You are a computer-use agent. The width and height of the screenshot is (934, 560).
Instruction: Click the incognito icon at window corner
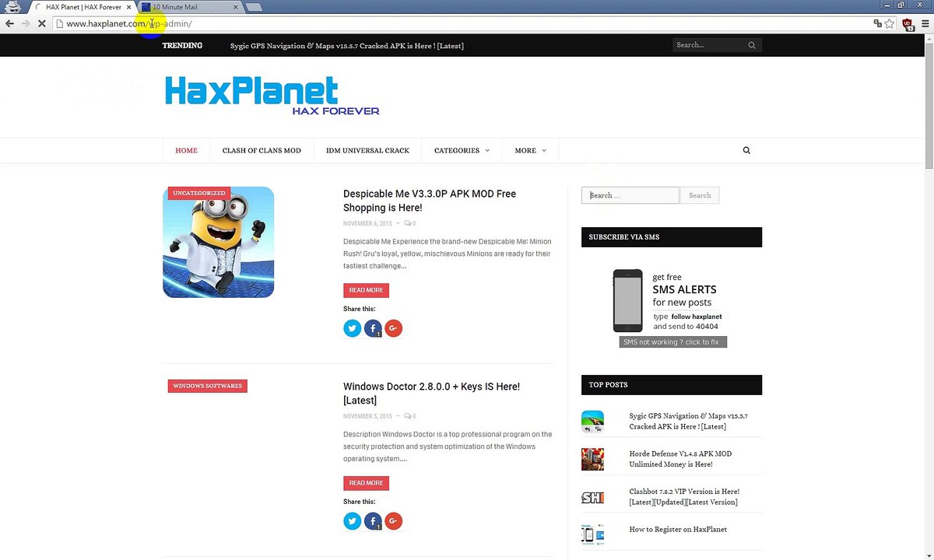tap(12, 7)
